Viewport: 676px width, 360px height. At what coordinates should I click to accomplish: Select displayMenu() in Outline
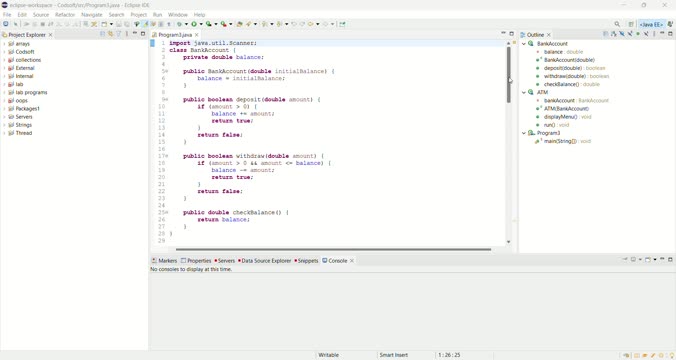click(x=563, y=117)
